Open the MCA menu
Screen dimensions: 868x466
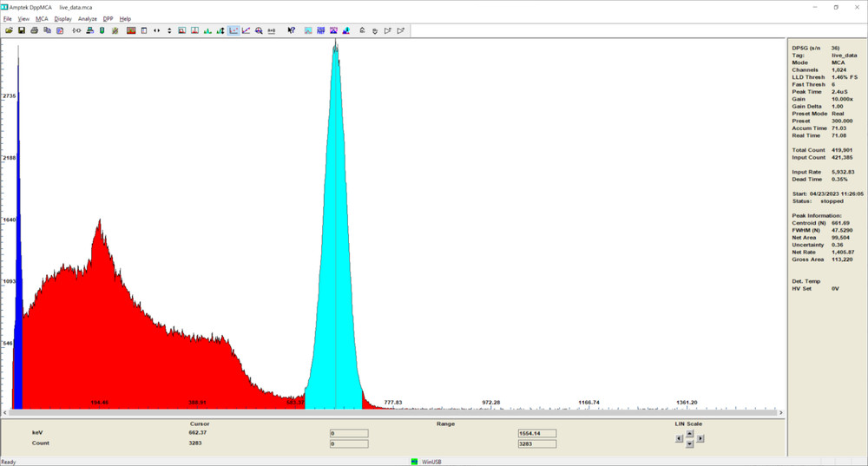42,19
